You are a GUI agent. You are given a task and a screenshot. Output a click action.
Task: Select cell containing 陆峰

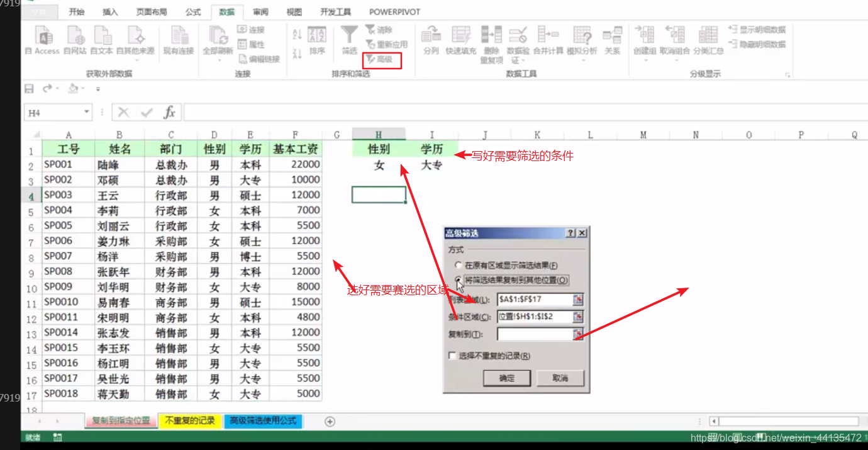tap(120, 164)
